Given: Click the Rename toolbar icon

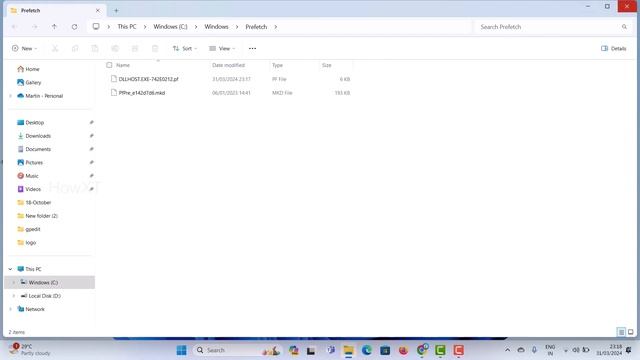Looking at the screenshot, I should point(115,49).
